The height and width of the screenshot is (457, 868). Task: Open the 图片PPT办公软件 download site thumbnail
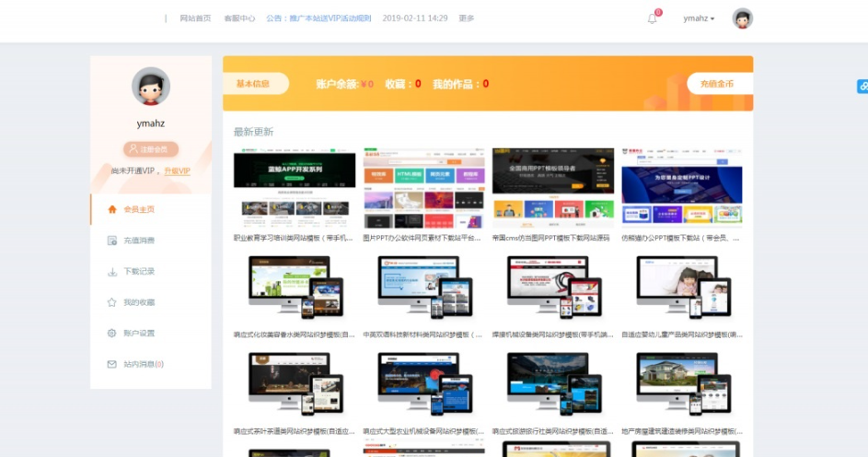click(x=424, y=188)
